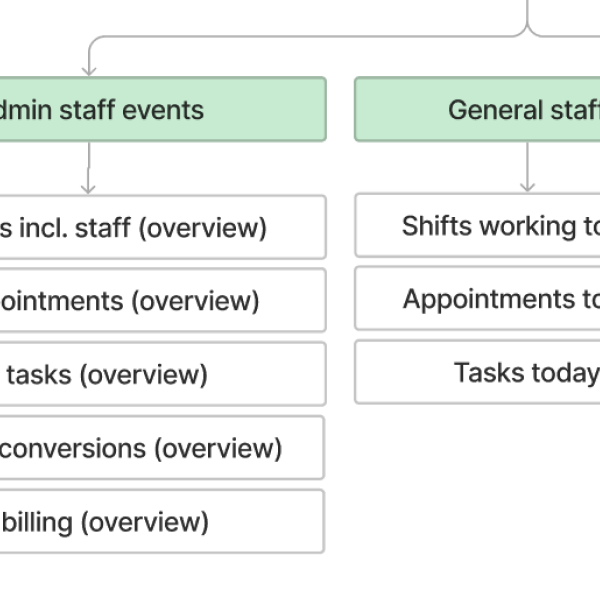The image size is (600, 600).
Task: Click the incl. staff (overview) node
Action: (163, 227)
